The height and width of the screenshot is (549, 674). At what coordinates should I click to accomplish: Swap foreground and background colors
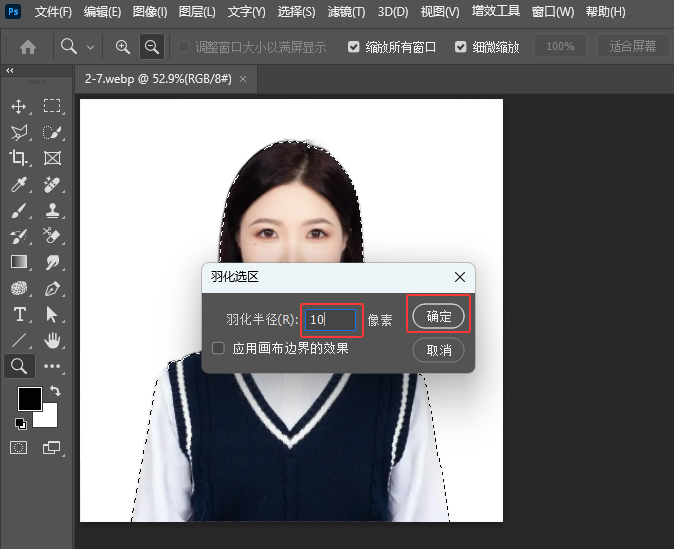pos(55,390)
